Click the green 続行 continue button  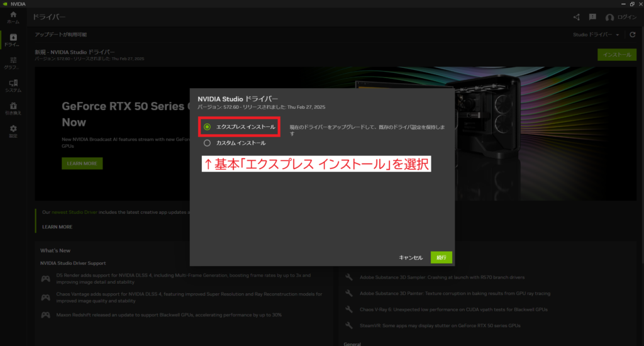tap(441, 257)
